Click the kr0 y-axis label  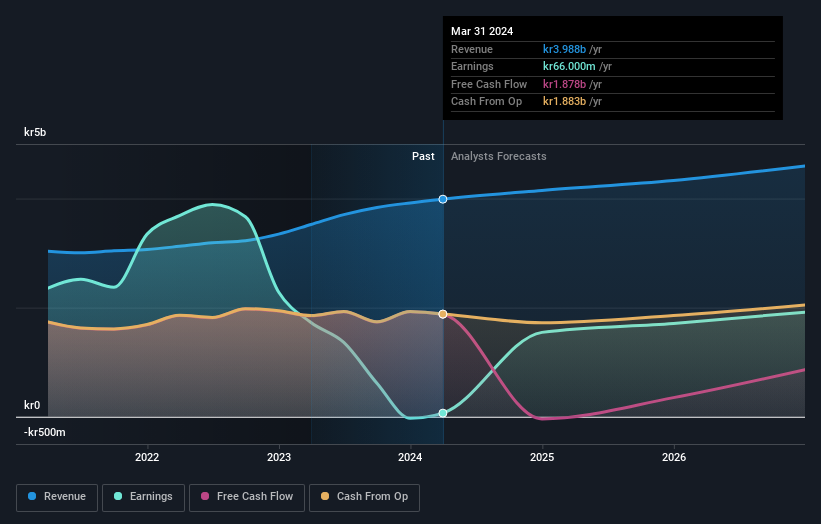click(32, 405)
